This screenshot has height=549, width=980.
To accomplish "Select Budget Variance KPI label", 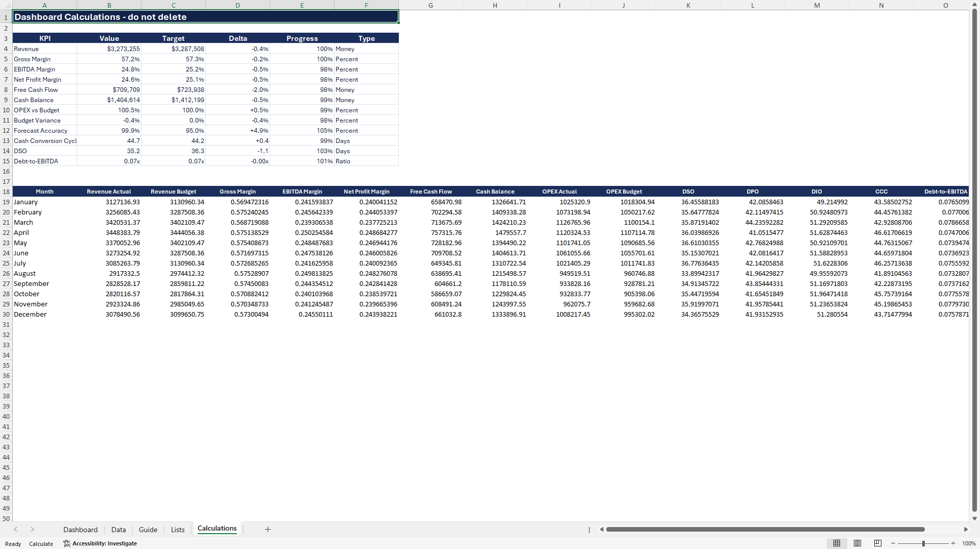I will (x=44, y=120).
